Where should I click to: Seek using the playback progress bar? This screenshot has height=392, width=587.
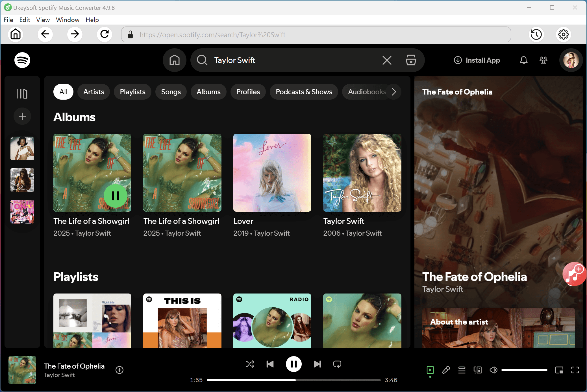coord(294,380)
